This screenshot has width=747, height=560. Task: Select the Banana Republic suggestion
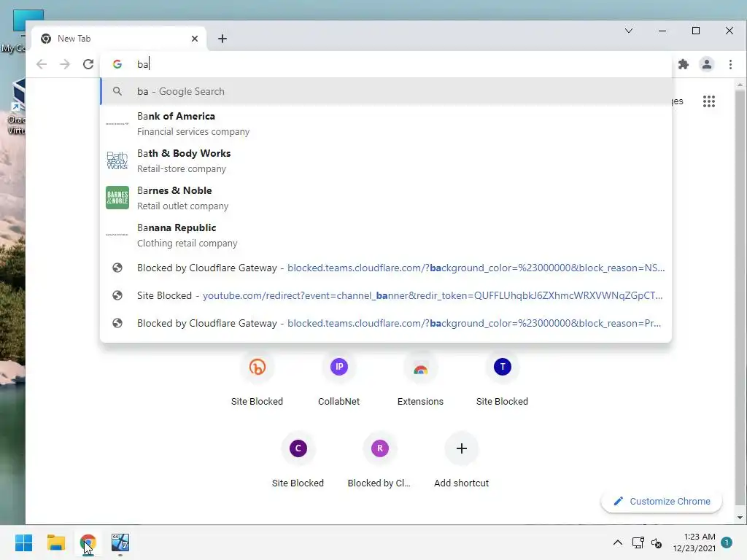386,236
